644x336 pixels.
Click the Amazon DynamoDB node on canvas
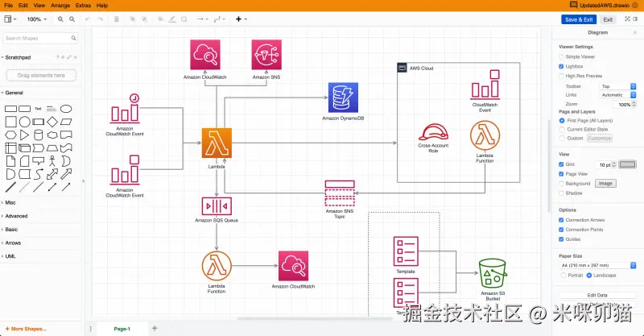[343, 97]
